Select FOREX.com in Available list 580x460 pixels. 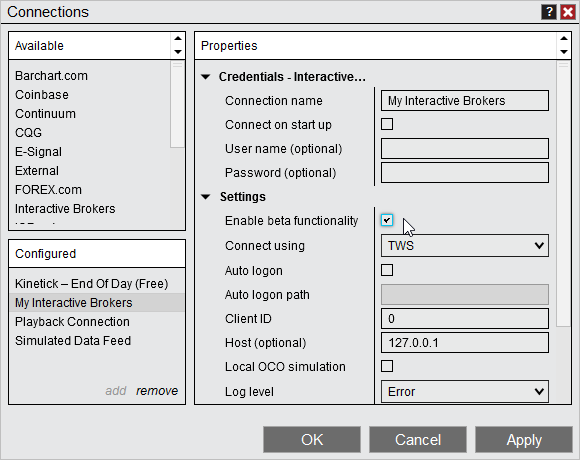[90, 190]
